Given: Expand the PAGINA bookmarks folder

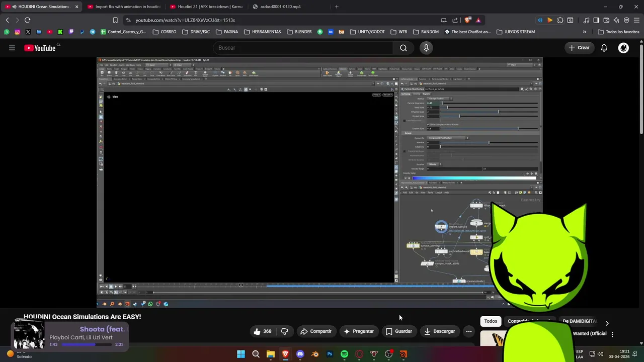Looking at the screenshot, I should pyautogui.click(x=227, y=32).
